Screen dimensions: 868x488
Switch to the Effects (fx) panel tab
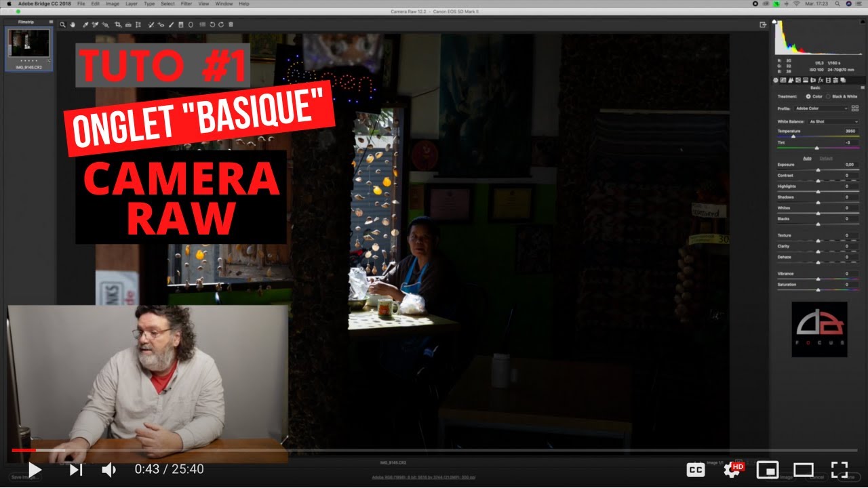click(821, 80)
